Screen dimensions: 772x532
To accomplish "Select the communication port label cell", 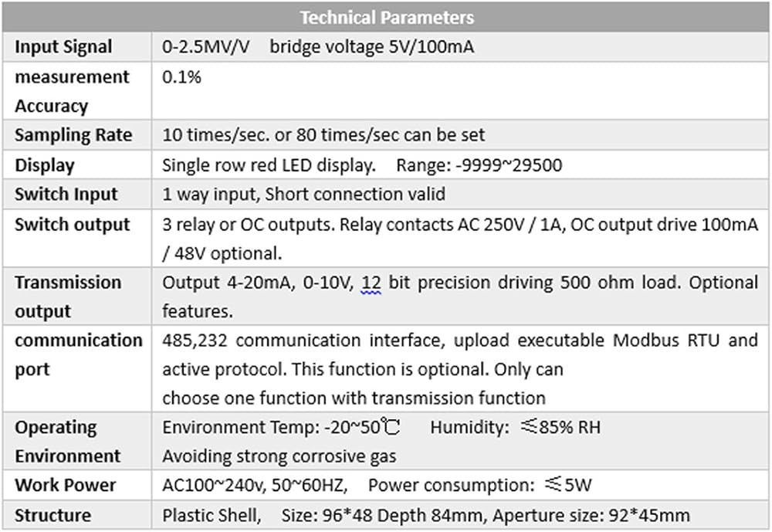I will click(78, 354).
